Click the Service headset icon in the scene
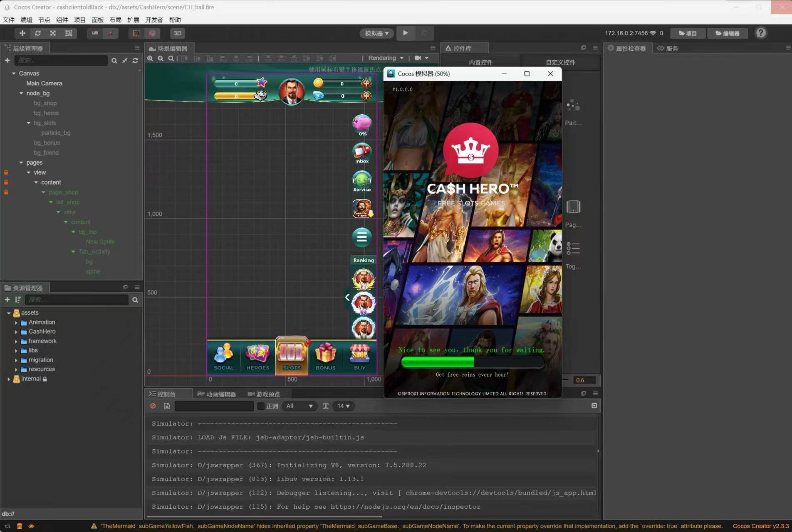The width and height of the screenshot is (792, 532). [x=362, y=181]
